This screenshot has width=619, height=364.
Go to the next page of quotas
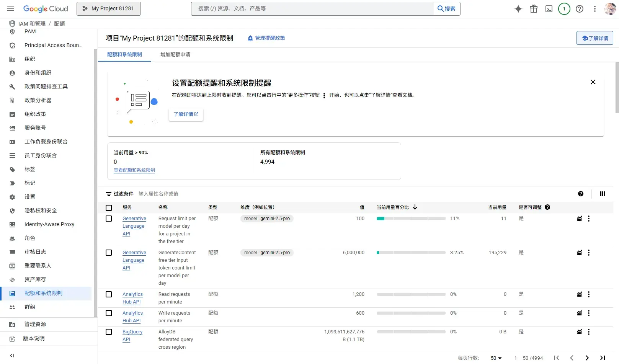click(x=587, y=358)
